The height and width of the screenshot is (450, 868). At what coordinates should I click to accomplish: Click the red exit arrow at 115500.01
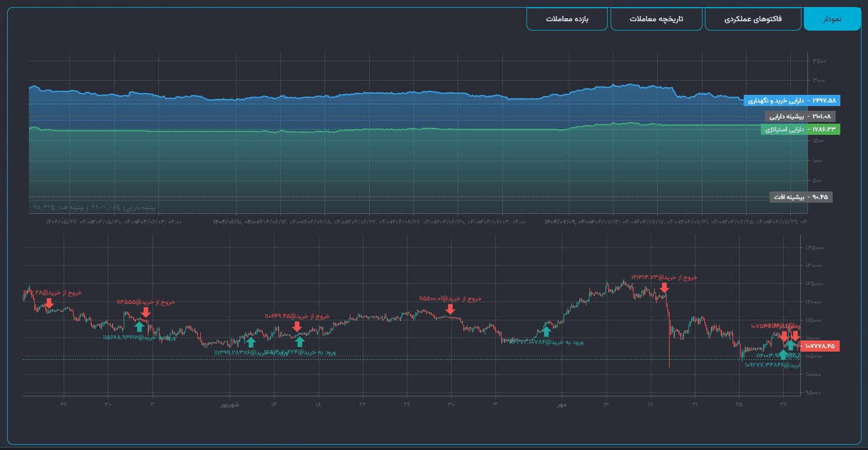(x=450, y=309)
